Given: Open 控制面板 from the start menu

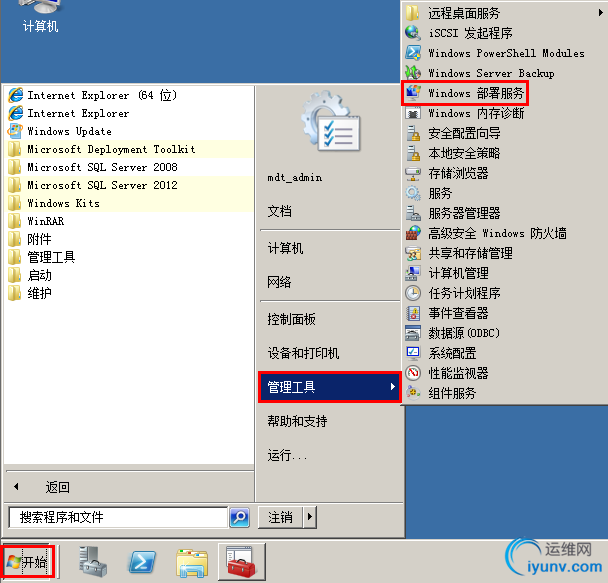Looking at the screenshot, I should 291,319.
